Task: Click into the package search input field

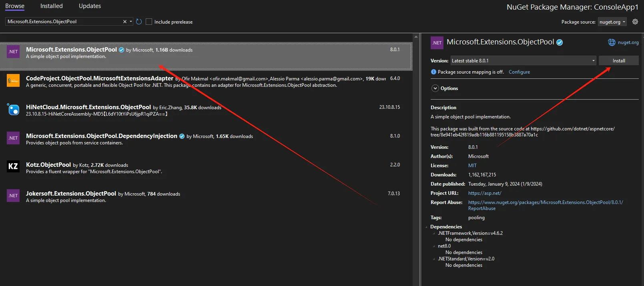Action: click(x=64, y=22)
